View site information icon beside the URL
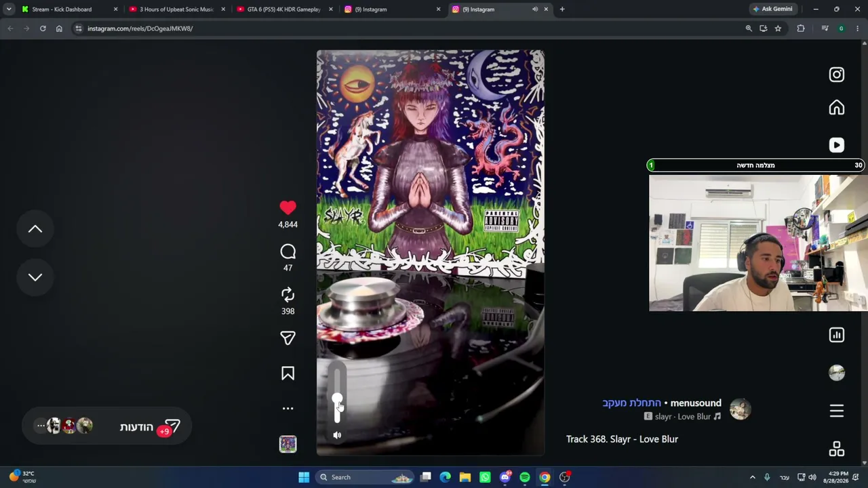Image resolution: width=868 pixels, height=488 pixels. click(79, 28)
